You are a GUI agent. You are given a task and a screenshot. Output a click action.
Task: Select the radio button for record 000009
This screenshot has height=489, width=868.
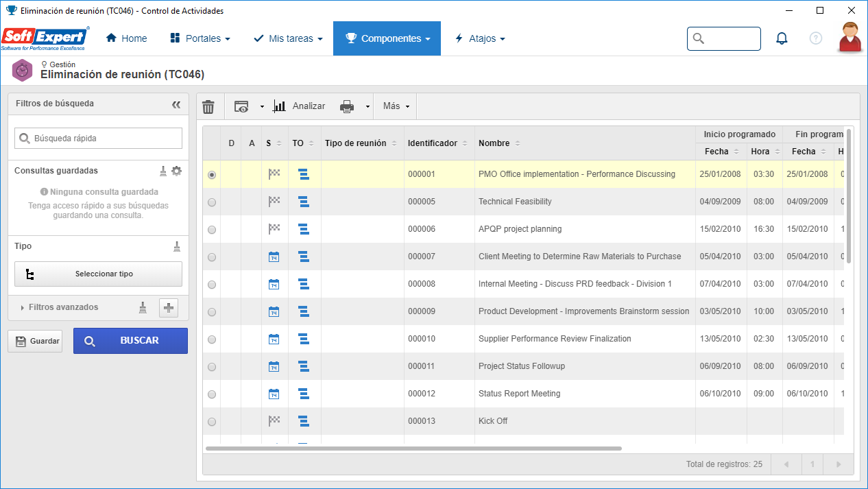click(x=212, y=312)
